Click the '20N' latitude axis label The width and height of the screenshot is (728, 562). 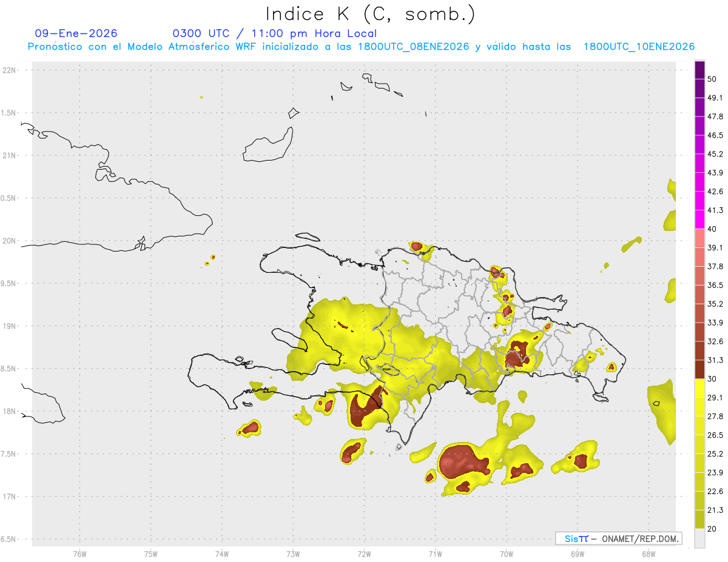point(9,241)
